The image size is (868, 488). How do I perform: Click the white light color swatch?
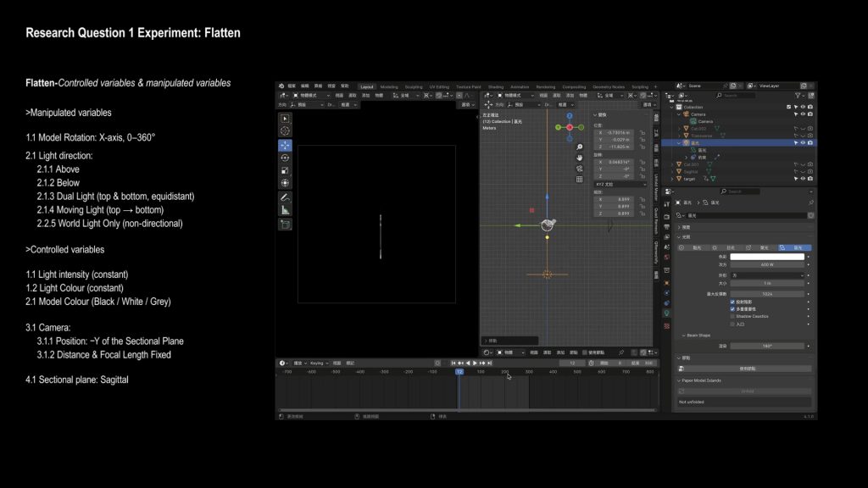coord(765,256)
